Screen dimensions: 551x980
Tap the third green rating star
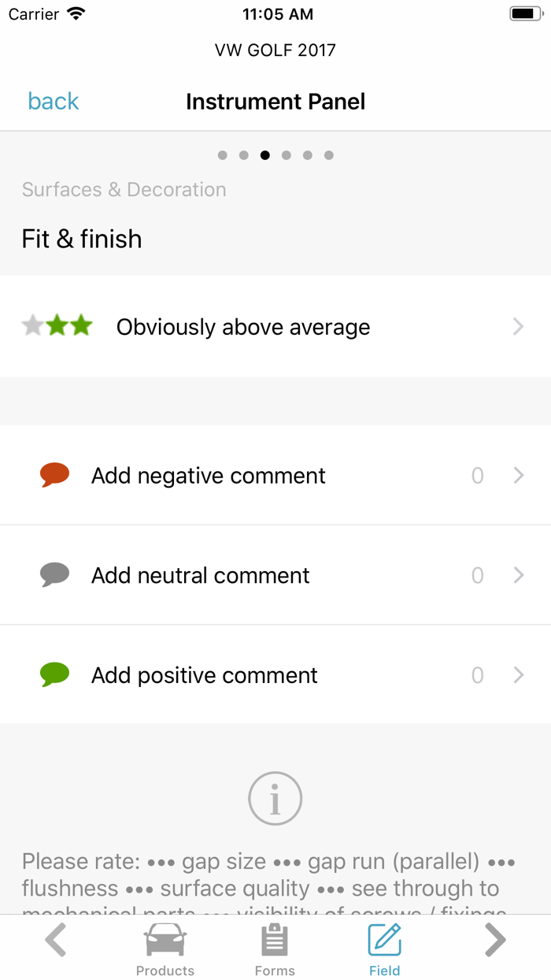[x=82, y=325]
